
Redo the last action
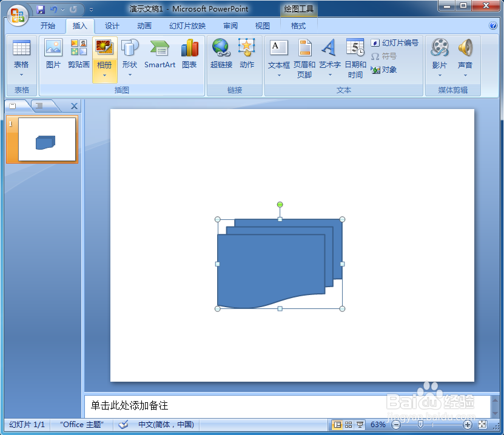click(x=73, y=10)
